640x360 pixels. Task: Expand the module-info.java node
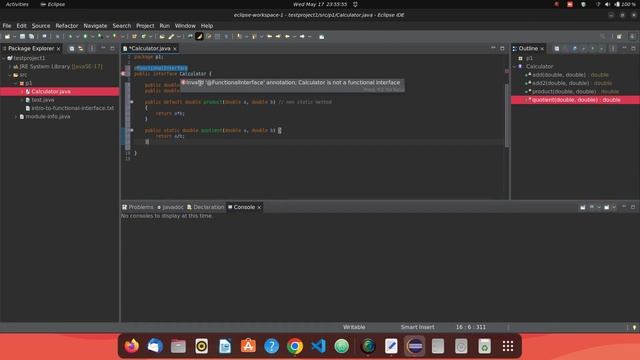tap(16, 117)
